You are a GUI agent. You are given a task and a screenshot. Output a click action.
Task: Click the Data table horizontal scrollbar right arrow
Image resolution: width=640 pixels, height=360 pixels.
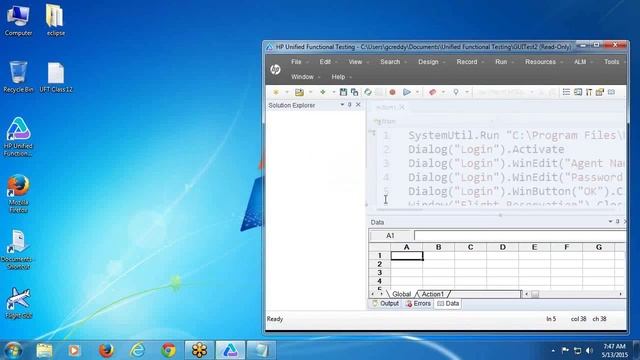620,294
